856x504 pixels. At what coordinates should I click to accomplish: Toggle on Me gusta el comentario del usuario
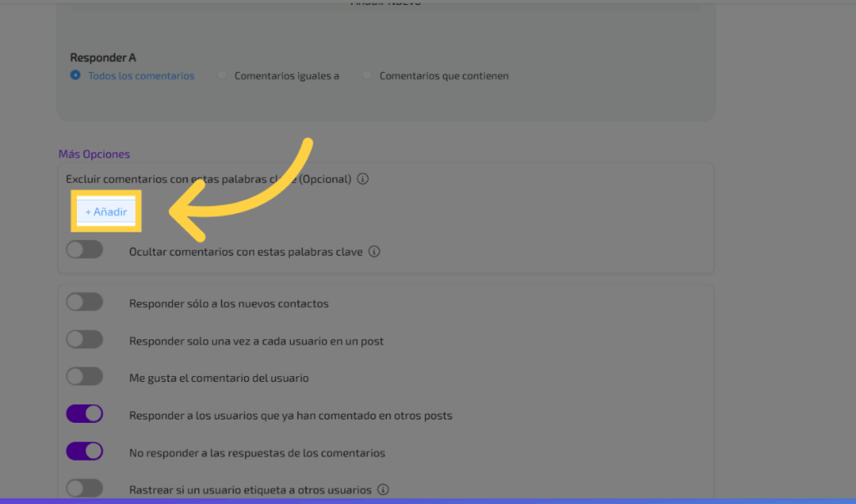[x=84, y=377]
